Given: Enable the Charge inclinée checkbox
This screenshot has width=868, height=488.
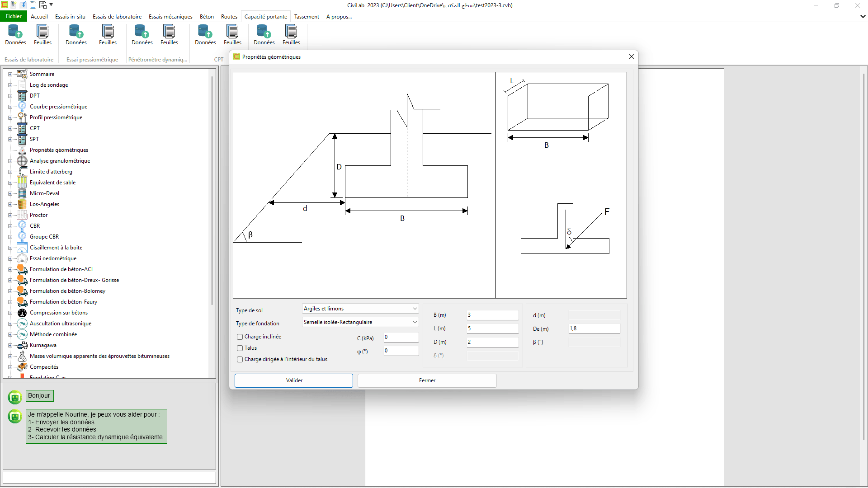Looking at the screenshot, I should click(x=240, y=337).
